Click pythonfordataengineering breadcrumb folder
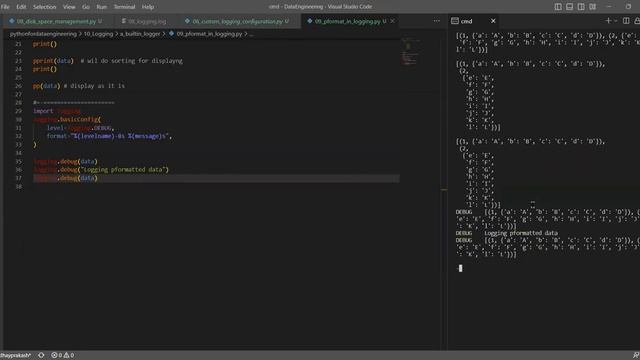This screenshot has width=640, height=360. 43,34
